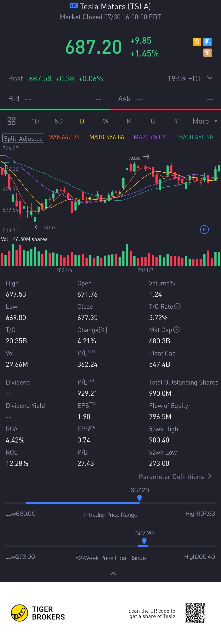
Task: Tap the 52wk High value 900.40
Action: (x=159, y=440)
